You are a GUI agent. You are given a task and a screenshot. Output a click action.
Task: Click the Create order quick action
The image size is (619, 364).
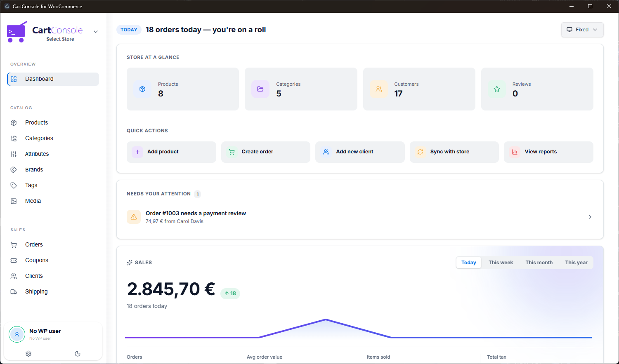point(266,152)
